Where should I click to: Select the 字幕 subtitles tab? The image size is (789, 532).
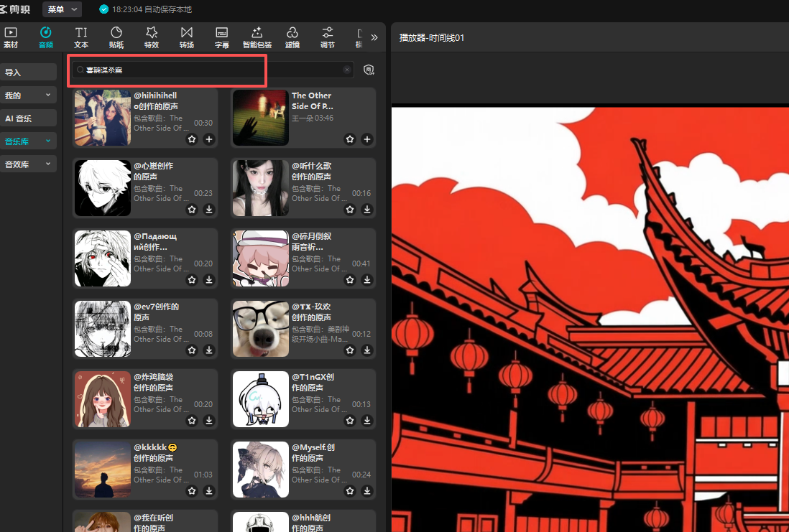[x=222, y=37]
